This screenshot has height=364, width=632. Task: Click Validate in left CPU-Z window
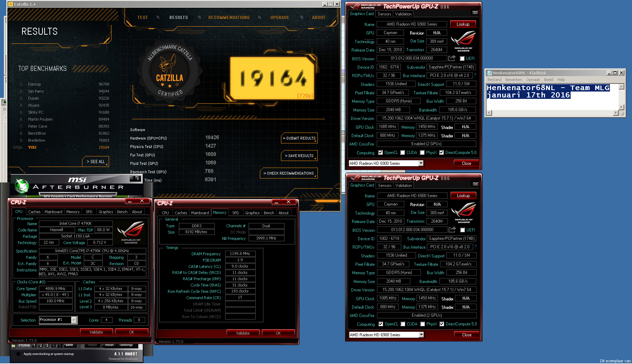(x=96, y=332)
